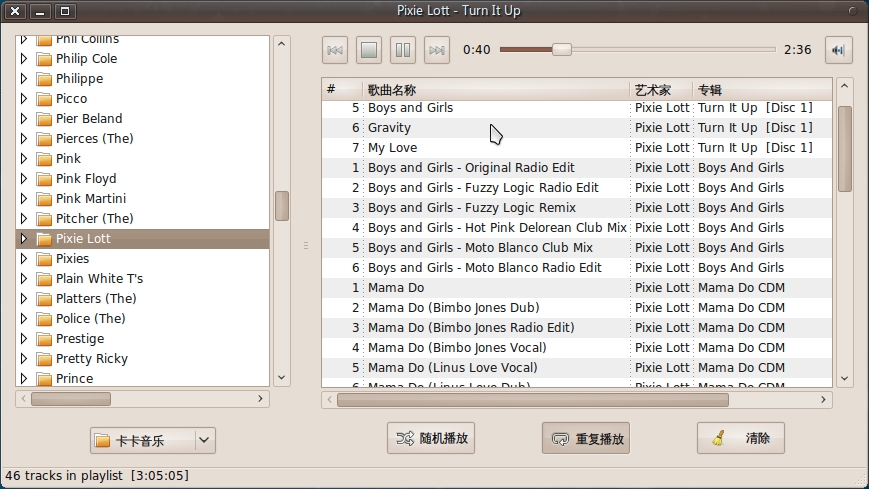Expand the Philip Cole folder
This screenshot has width=869, height=489.
(24, 58)
